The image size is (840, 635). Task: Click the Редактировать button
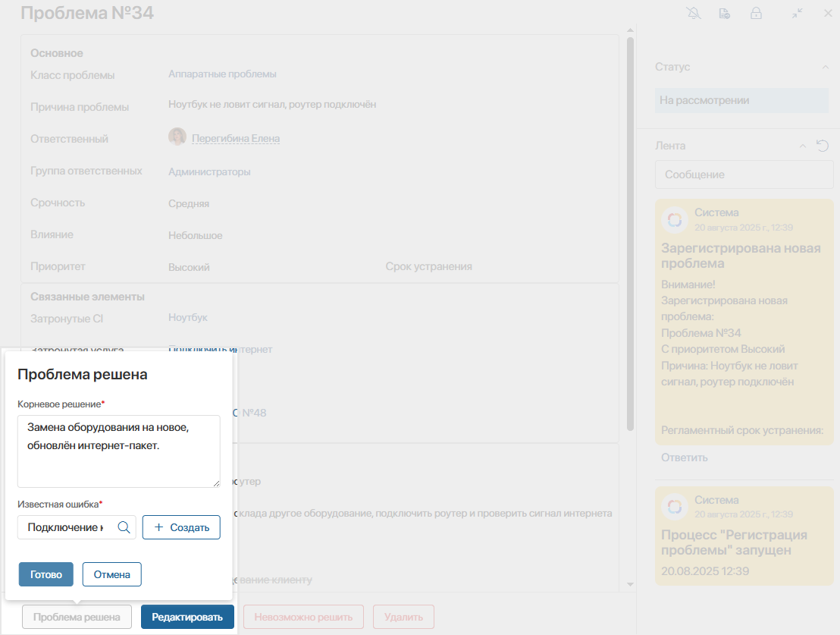[187, 617]
